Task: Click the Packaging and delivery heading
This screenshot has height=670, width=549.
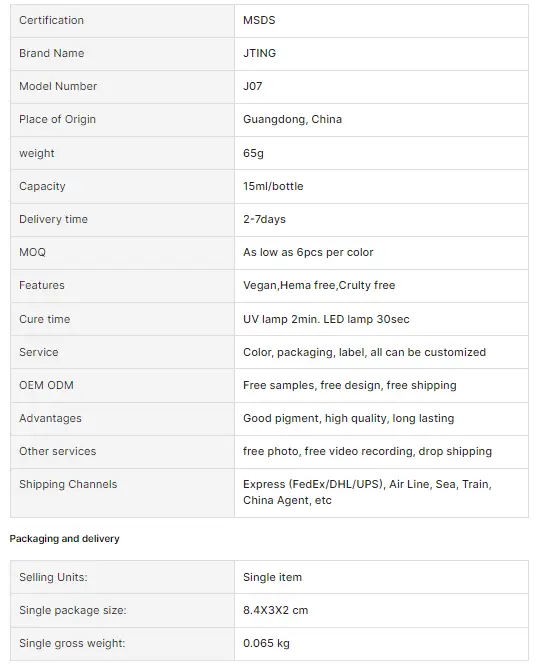Action: (x=65, y=539)
